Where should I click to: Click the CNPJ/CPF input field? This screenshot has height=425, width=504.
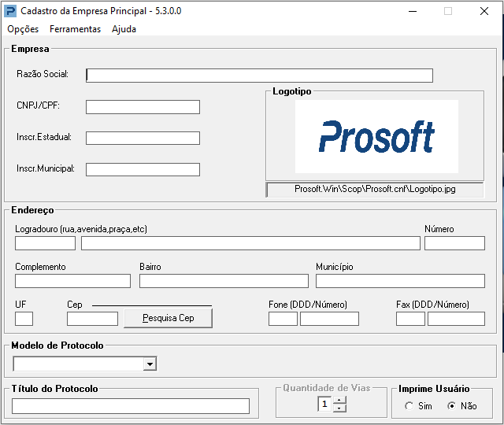(143, 107)
